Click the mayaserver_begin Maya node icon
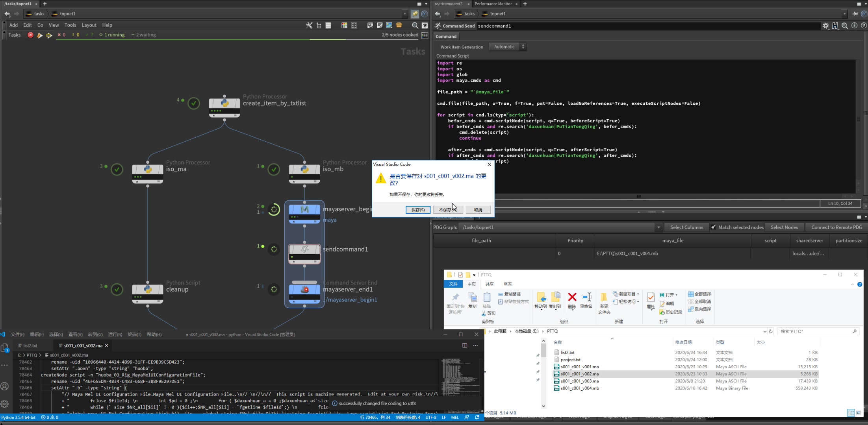Viewport: 868px width, 425px height. coord(304,210)
